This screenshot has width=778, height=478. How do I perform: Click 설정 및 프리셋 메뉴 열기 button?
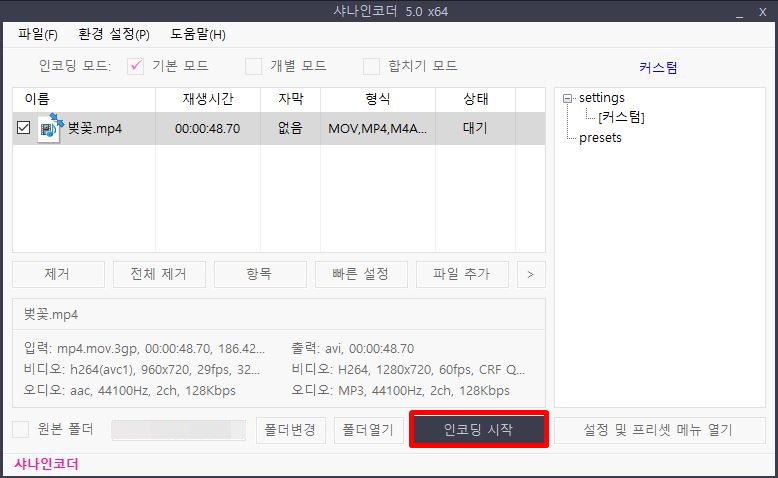pos(659,430)
